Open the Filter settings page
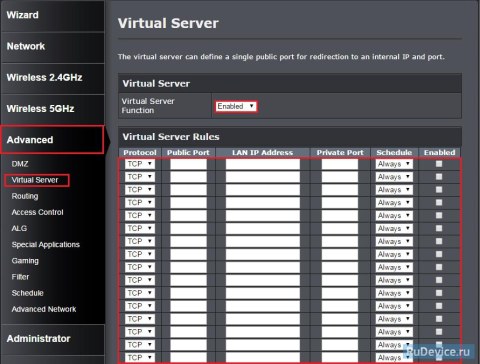This screenshot has width=480, height=364. click(20, 277)
